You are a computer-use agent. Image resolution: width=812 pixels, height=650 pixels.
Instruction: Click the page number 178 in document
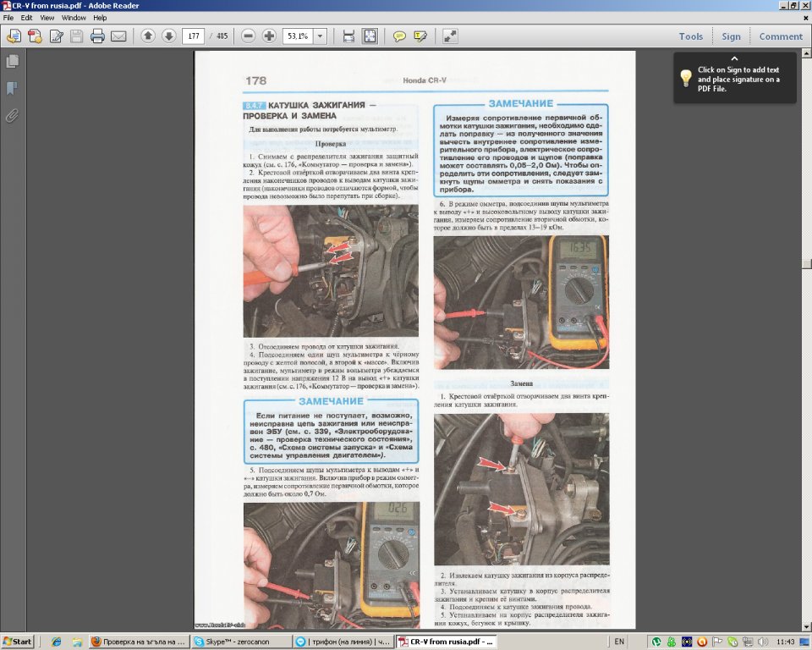point(255,81)
